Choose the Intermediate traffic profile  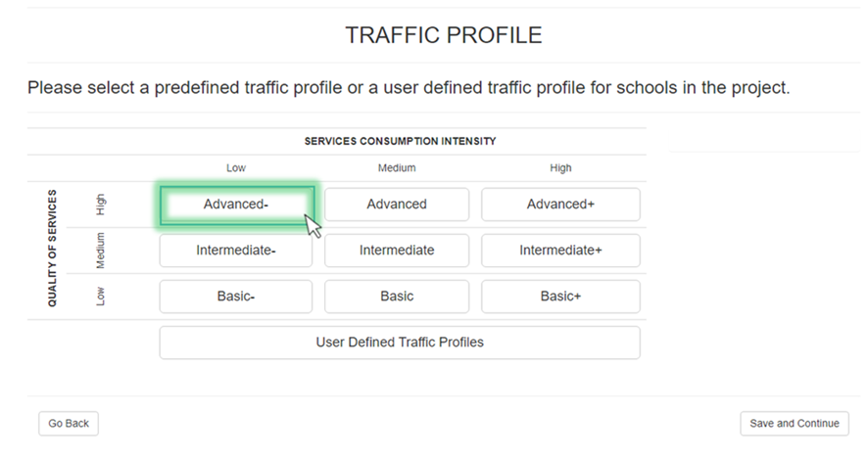pyautogui.click(x=397, y=251)
